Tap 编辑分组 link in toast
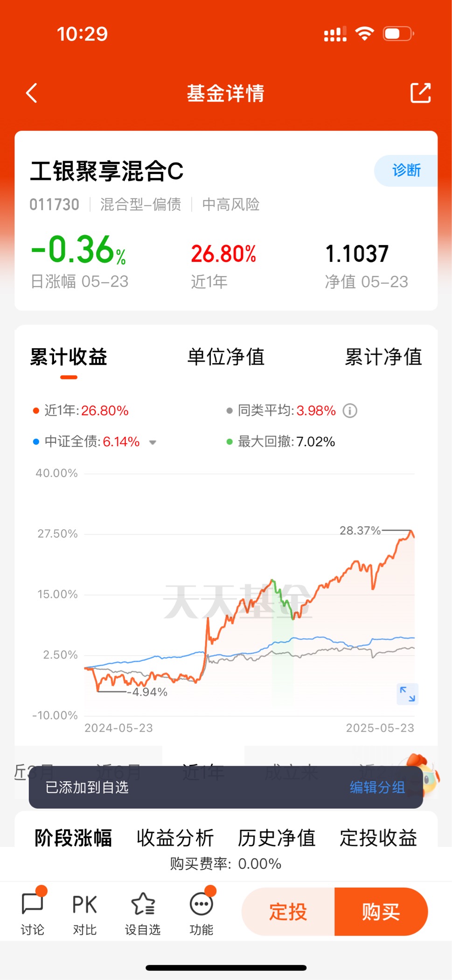The image size is (452, 980). [x=377, y=787]
